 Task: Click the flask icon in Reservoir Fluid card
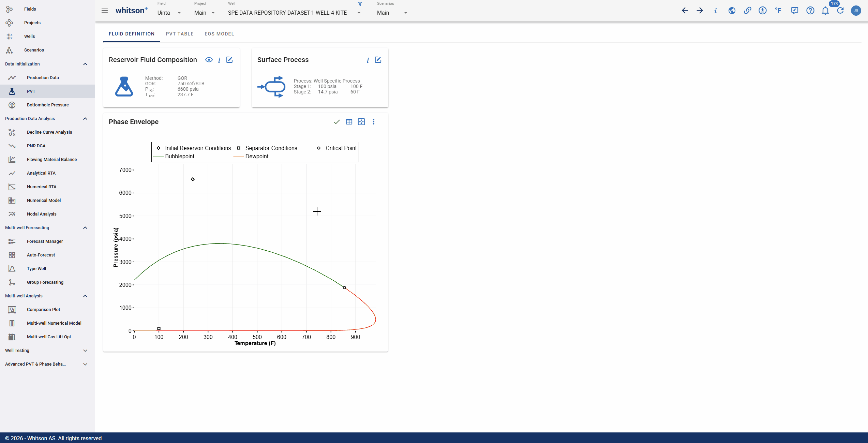[x=124, y=86]
